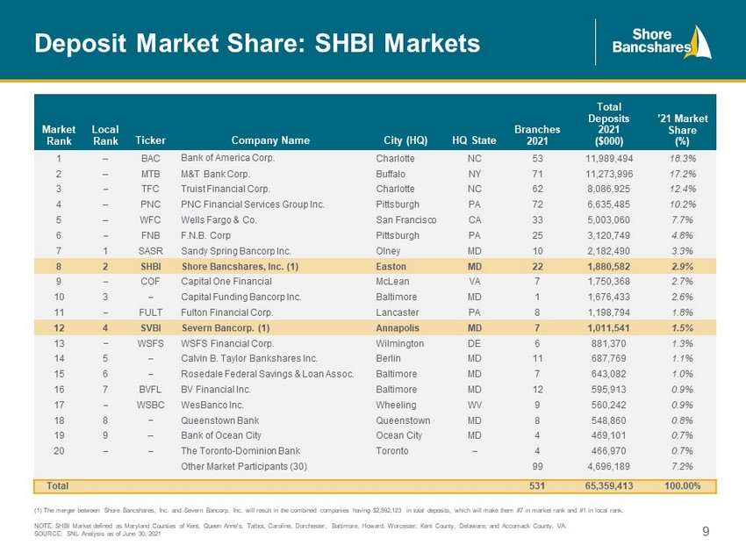Viewport: 746px width, 560px height.
Task: Select highlighted 'Shore Bancshares, Inc. (1)' name
Action: coord(240,267)
